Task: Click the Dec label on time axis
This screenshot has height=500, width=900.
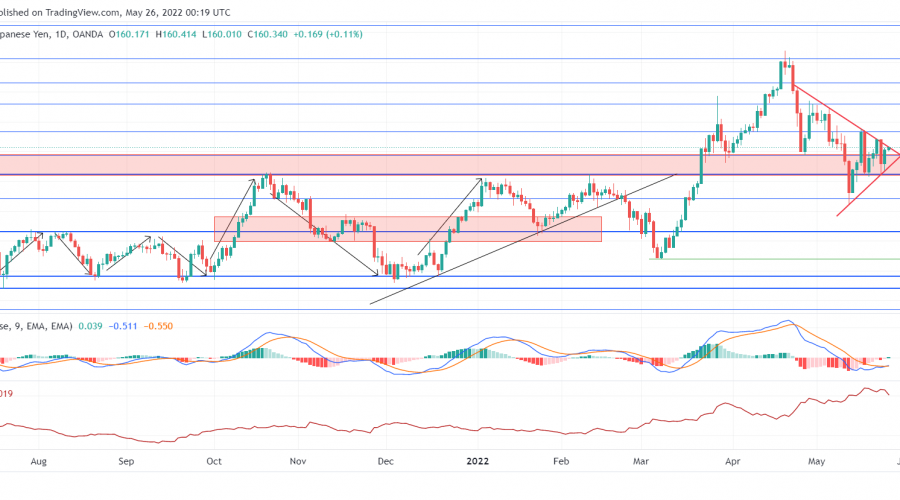Action: 386,462
